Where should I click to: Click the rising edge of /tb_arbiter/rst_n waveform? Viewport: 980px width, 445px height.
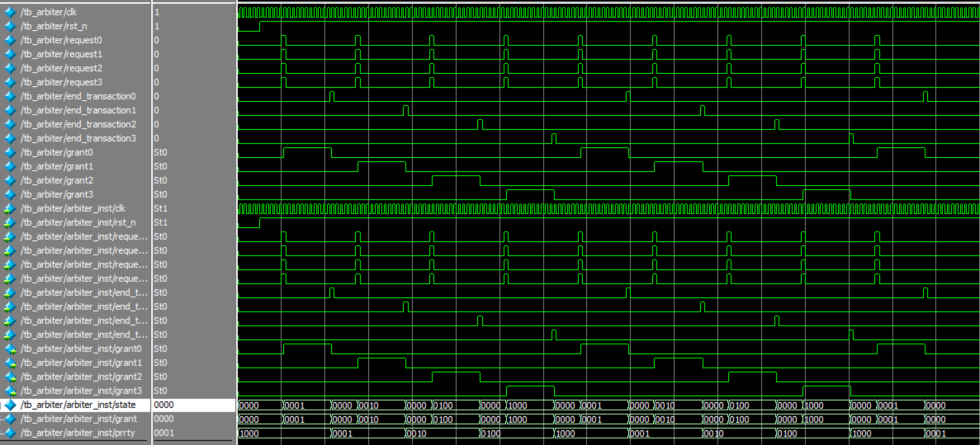(260, 27)
